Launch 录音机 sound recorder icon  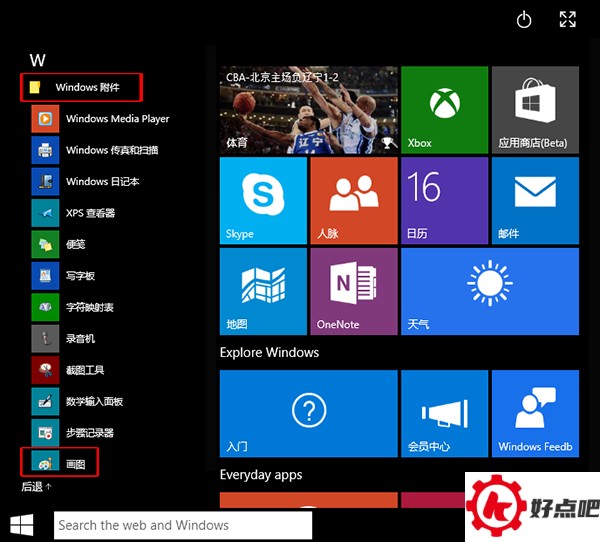click(45, 338)
